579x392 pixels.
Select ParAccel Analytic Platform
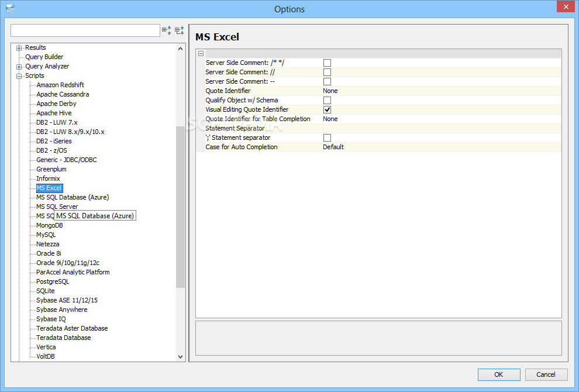73,272
